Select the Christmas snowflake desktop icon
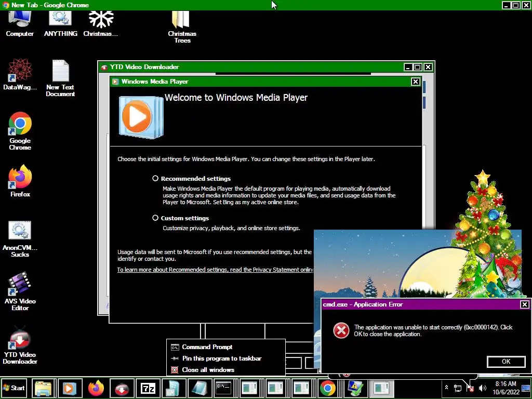 click(101, 23)
